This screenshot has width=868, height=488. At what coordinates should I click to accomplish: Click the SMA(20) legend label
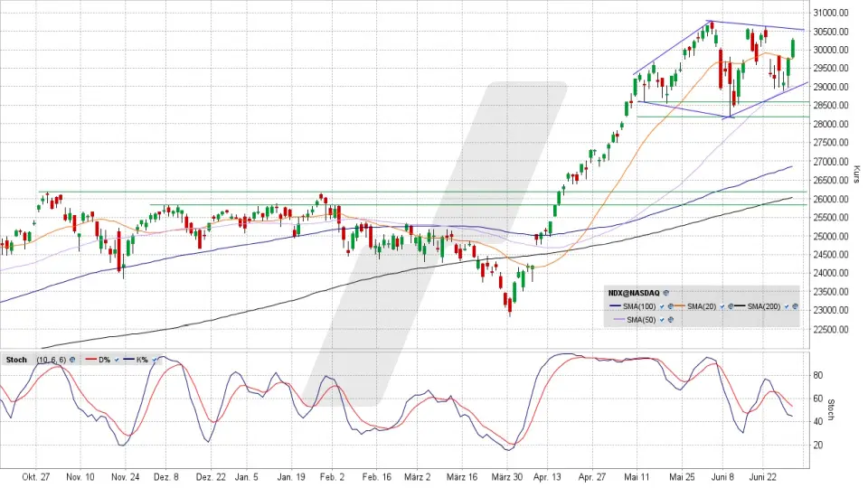[702, 306]
